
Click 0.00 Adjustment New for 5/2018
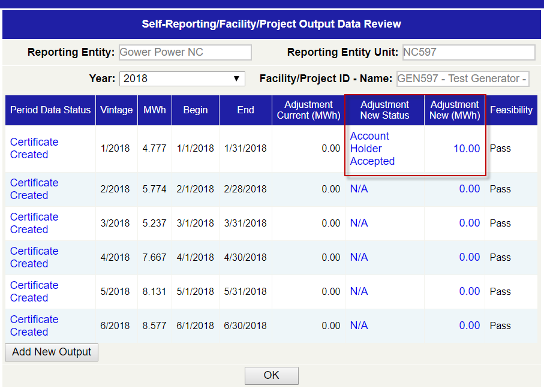point(469,291)
